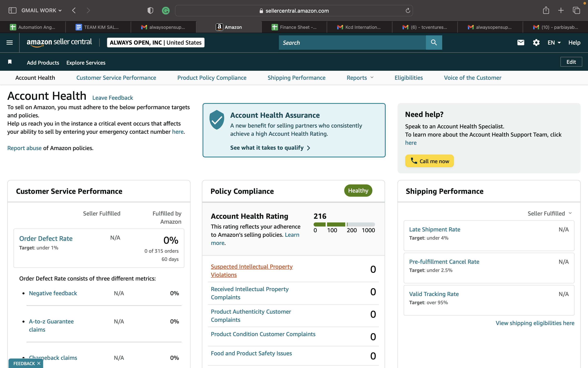Screen dimensions: 588x368
Task: Open the Customer Service Performance tab
Action: pyautogui.click(x=116, y=78)
